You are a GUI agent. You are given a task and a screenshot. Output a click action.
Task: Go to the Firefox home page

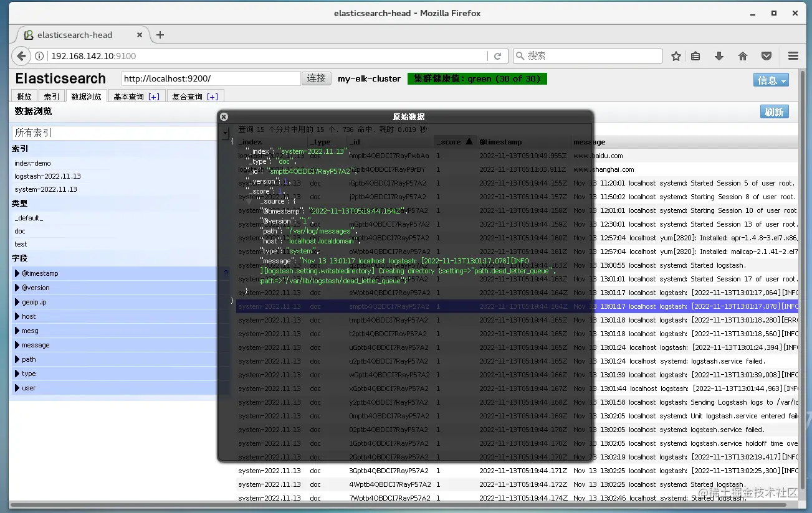(742, 55)
